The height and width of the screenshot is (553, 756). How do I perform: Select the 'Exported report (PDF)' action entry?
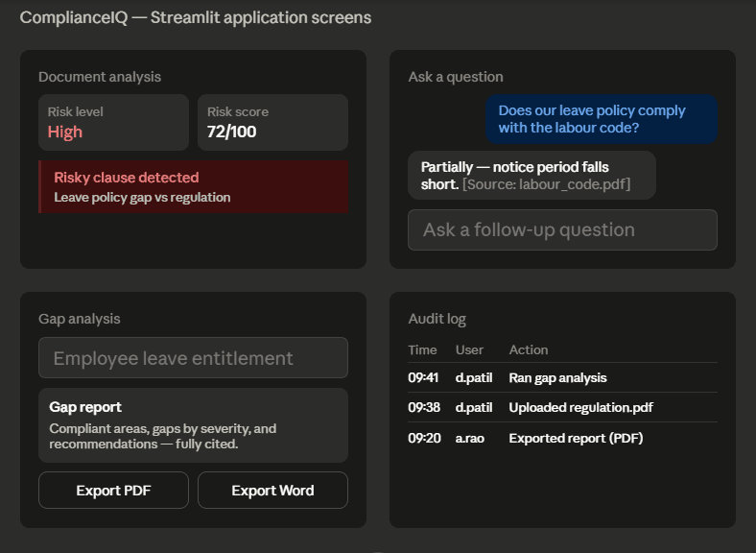click(577, 438)
